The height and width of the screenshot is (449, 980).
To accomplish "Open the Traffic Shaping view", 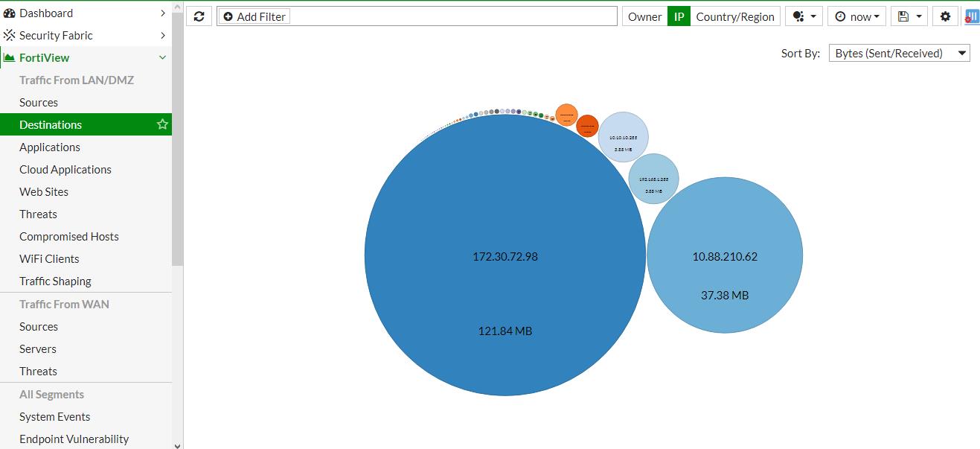I will click(x=55, y=281).
